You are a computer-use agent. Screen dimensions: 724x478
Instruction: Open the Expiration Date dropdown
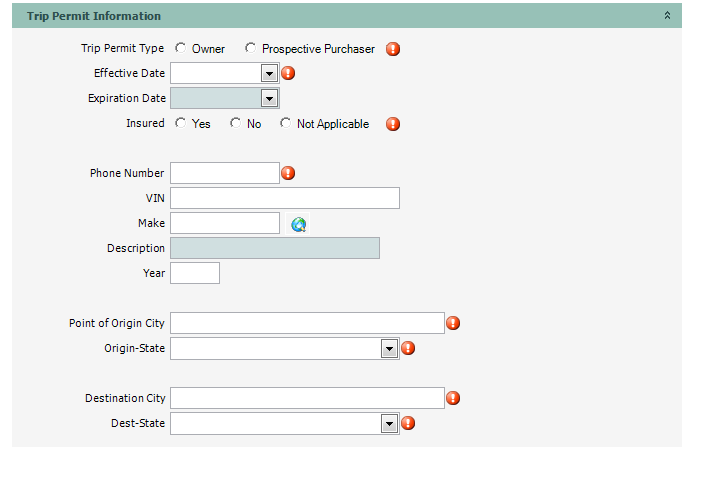(268, 98)
